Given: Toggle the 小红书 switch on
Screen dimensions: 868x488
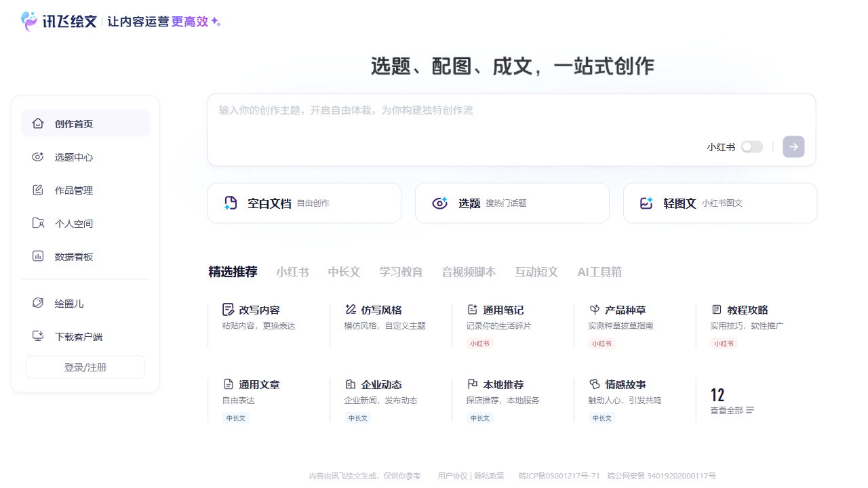Looking at the screenshot, I should point(751,147).
